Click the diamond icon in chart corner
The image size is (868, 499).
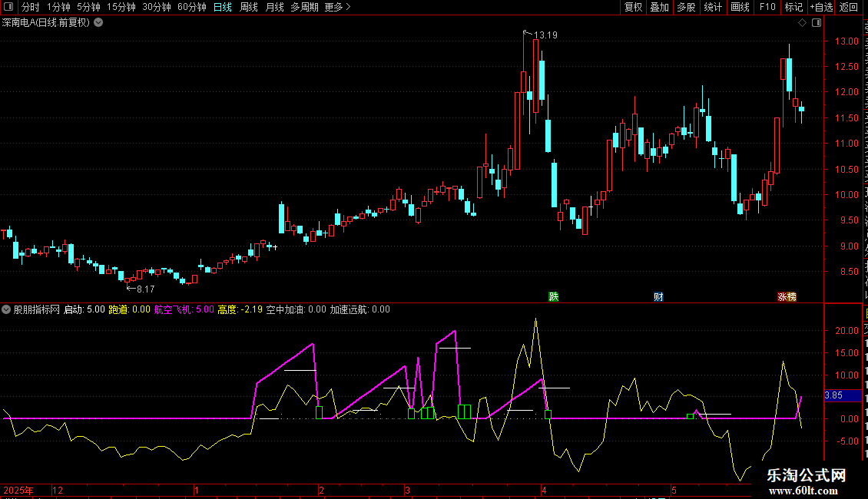tap(802, 23)
